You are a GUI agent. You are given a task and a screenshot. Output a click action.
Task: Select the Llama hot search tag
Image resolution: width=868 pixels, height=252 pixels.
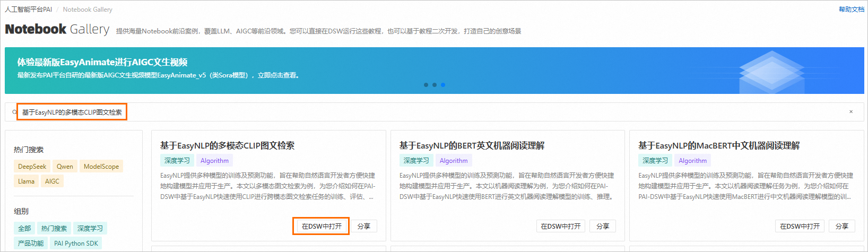click(x=26, y=181)
